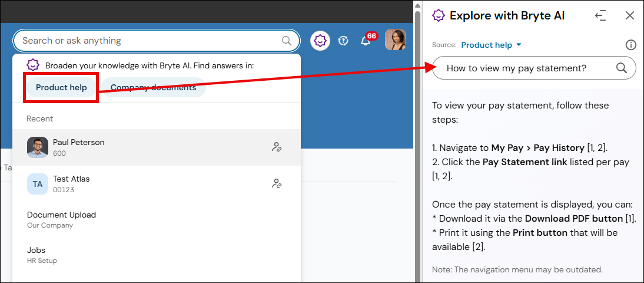
Task: Click Paul Peterson's profile photo
Action: [37, 147]
